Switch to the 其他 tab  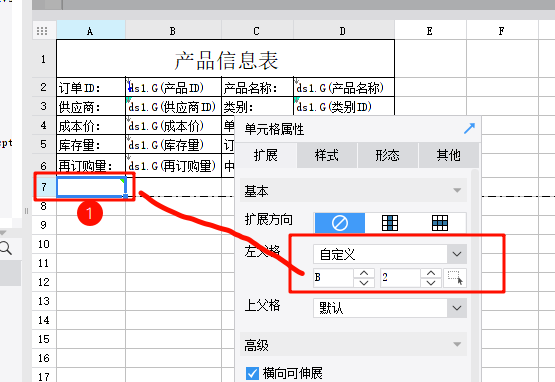click(448, 155)
